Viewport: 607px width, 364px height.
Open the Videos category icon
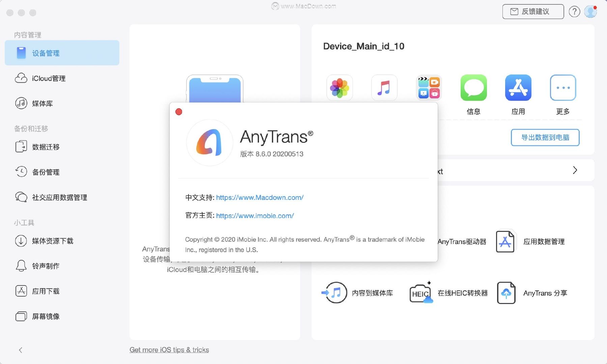[x=429, y=88]
